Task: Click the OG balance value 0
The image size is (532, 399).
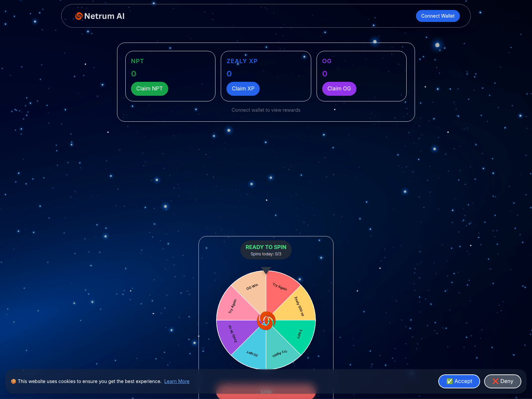Action: coord(325,74)
